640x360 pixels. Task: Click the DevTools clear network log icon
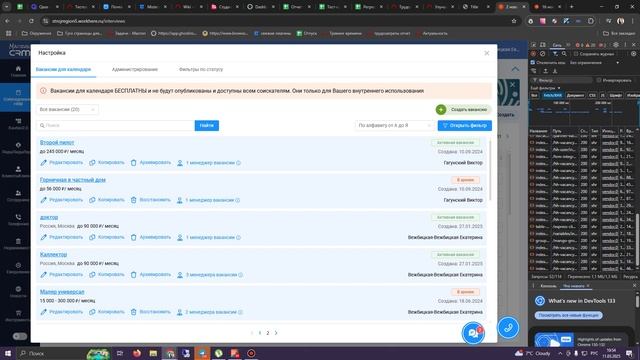(x=542, y=54)
